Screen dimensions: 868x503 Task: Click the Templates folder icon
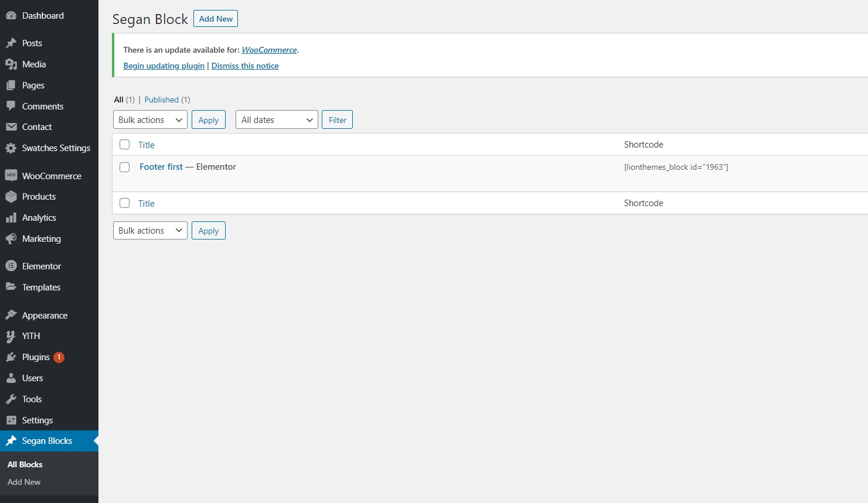[x=11, y=287]
